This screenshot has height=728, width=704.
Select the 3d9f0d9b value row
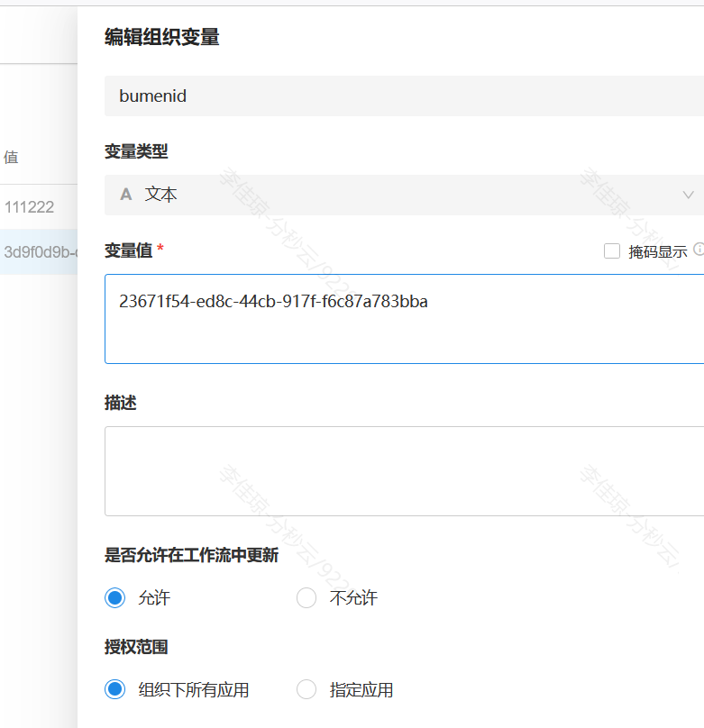tap(40, 252)
